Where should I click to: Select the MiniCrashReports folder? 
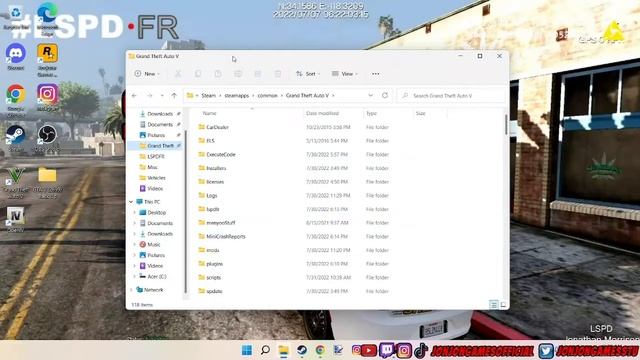click(225, 237)
